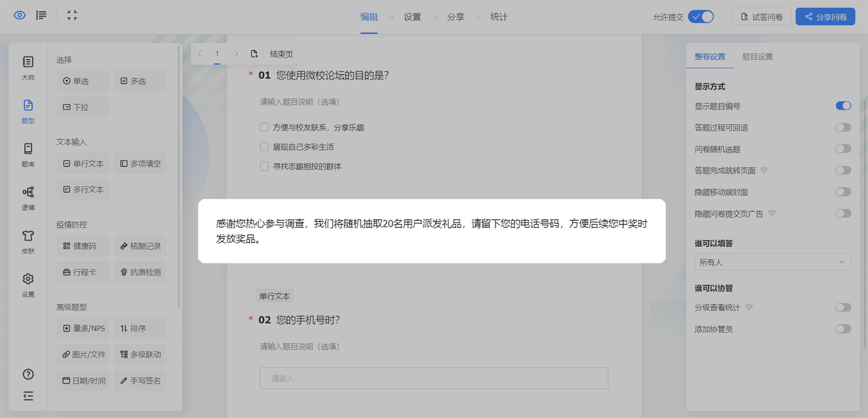The image size is (868, 418).
Task: Toggle fullscreen with the collapse-arrows icon
Action: click(x=72, y=15)
